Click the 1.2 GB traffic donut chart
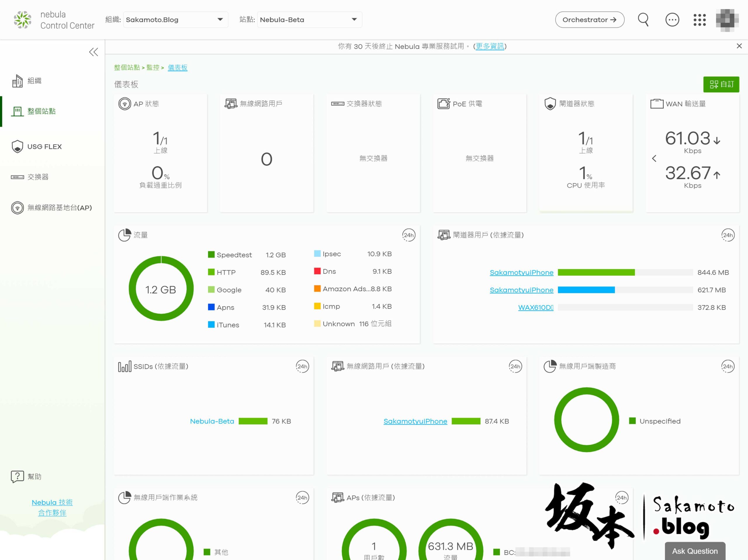This screenshot has width=748, height=560. [161, 289]
